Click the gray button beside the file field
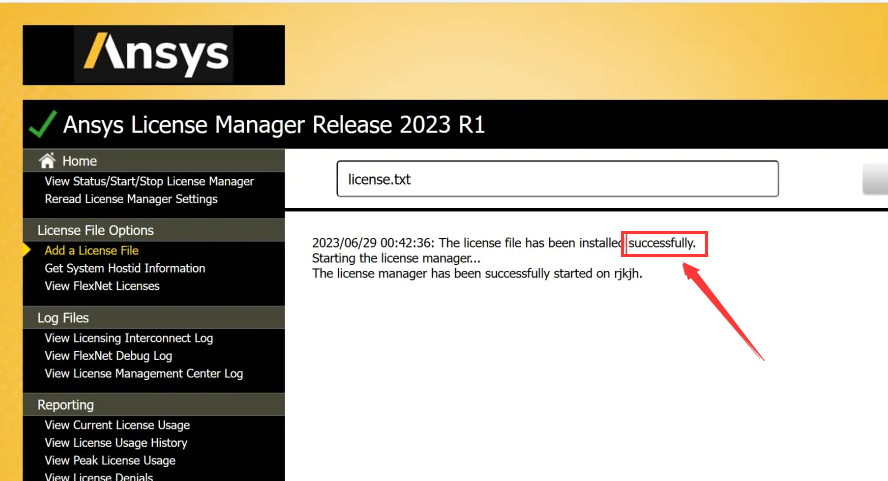Image resolution: width=888 pixels, height=481 pixels. point(875,179)
